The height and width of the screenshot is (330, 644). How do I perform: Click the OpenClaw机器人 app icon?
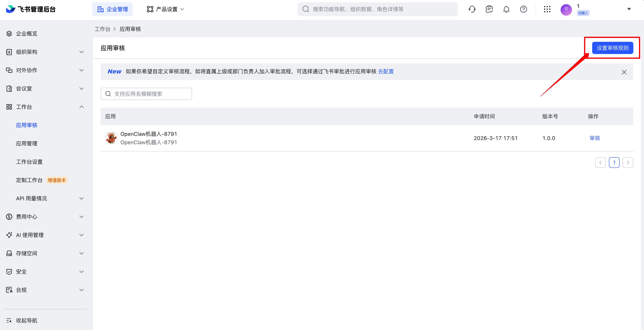coord(111,138)
